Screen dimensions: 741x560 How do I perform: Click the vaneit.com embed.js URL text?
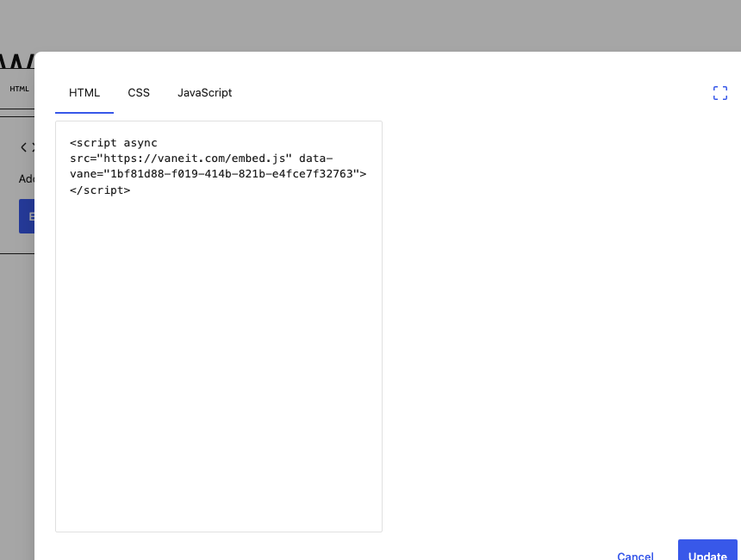pyautogui.click(x=194, y=159)
